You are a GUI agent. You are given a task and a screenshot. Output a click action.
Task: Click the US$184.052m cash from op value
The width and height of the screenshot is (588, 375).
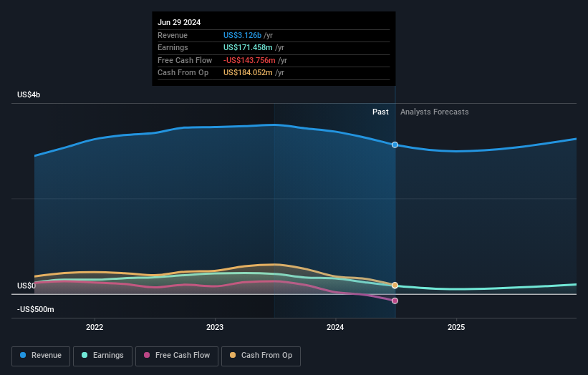[x=248, y=73]
